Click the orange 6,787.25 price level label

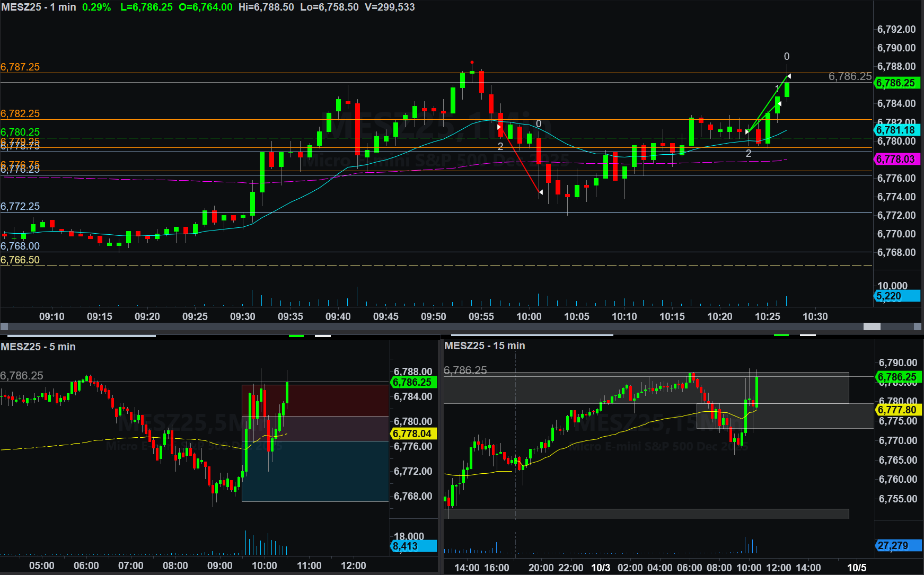(x=20, y=67)
